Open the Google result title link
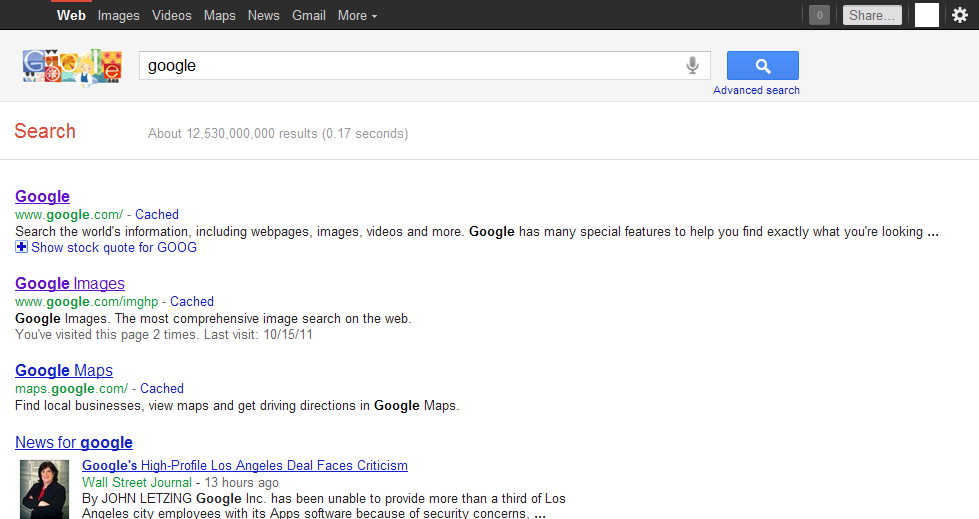Image resolution: width=979 pixels, height=519 pixels. pyautogui.click(x=42, y=196)
